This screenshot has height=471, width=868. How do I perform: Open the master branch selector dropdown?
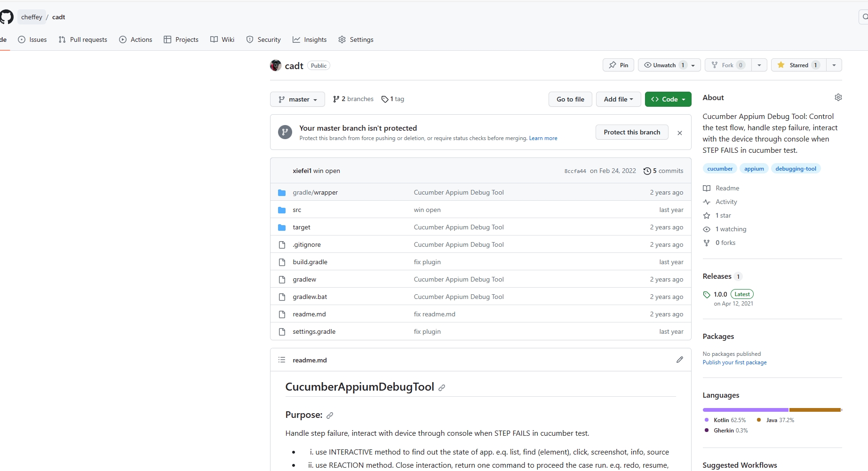coord(297,99)
